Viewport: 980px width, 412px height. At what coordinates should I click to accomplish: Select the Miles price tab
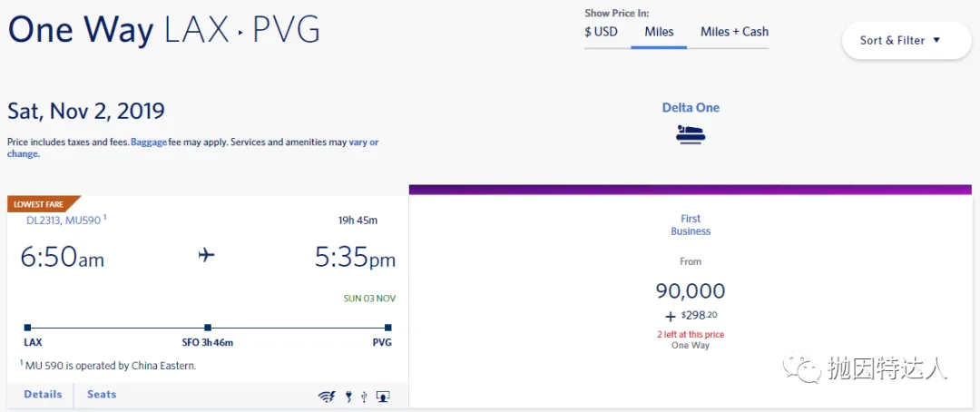click(x=659, y=32)
